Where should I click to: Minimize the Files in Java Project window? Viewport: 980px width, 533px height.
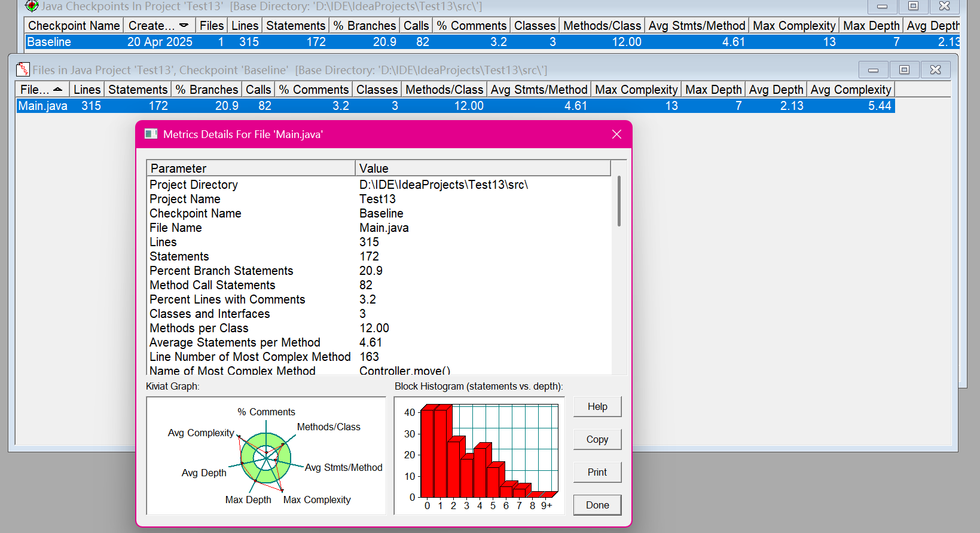(x=873, y=70)
